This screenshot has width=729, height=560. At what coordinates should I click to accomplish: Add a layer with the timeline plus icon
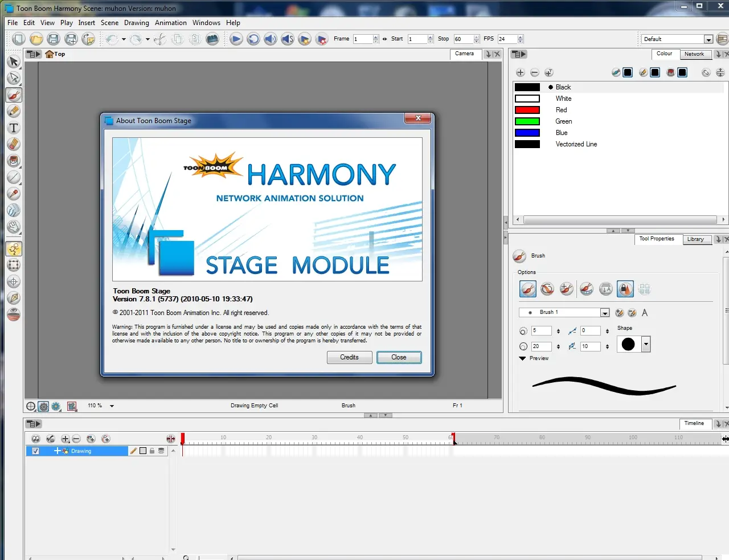click(x=65, y=439)
